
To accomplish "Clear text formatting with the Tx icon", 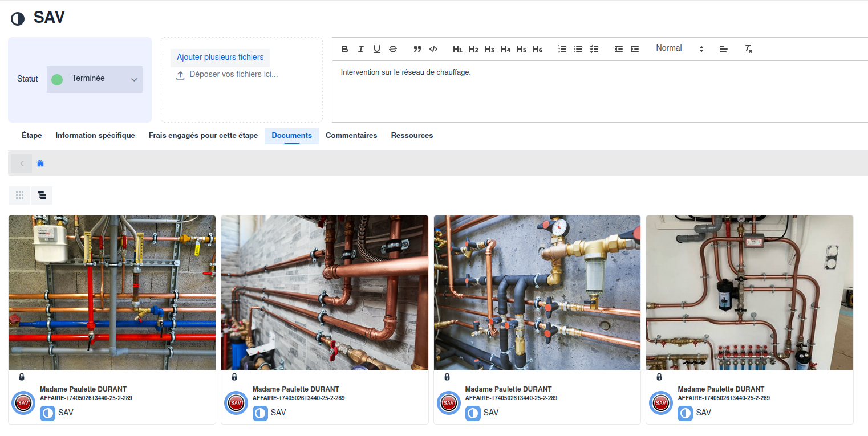I will click(748, 50).
